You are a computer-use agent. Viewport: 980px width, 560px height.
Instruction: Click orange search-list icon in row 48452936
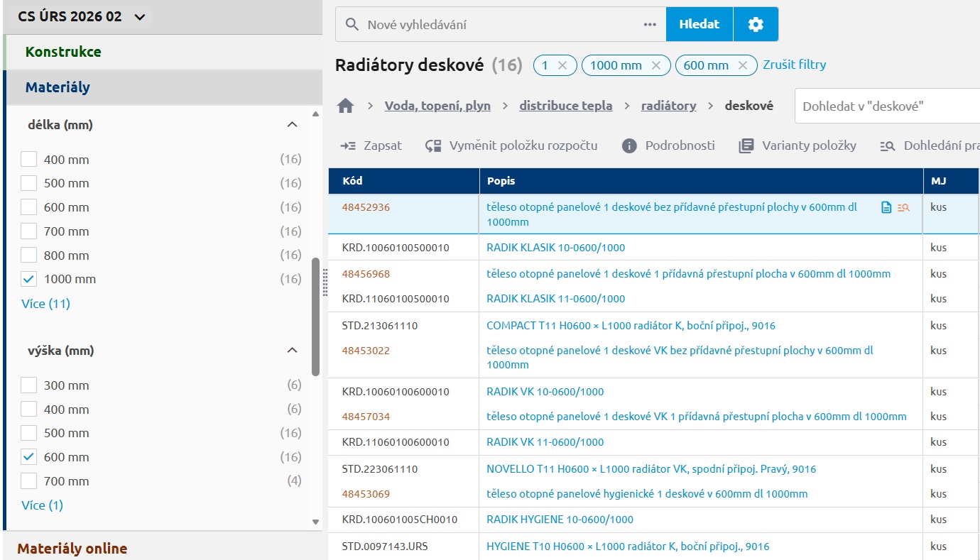(903, 207)
